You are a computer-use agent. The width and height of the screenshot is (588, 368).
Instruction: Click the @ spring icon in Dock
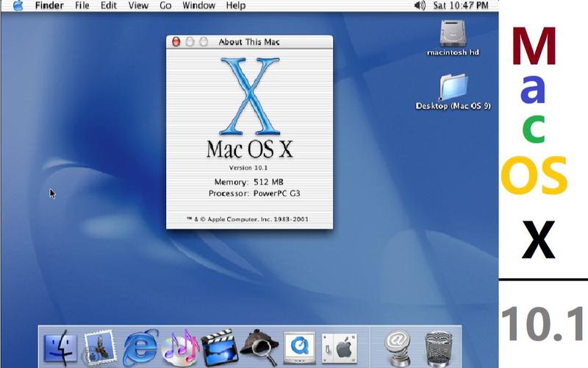coord(398,346)
